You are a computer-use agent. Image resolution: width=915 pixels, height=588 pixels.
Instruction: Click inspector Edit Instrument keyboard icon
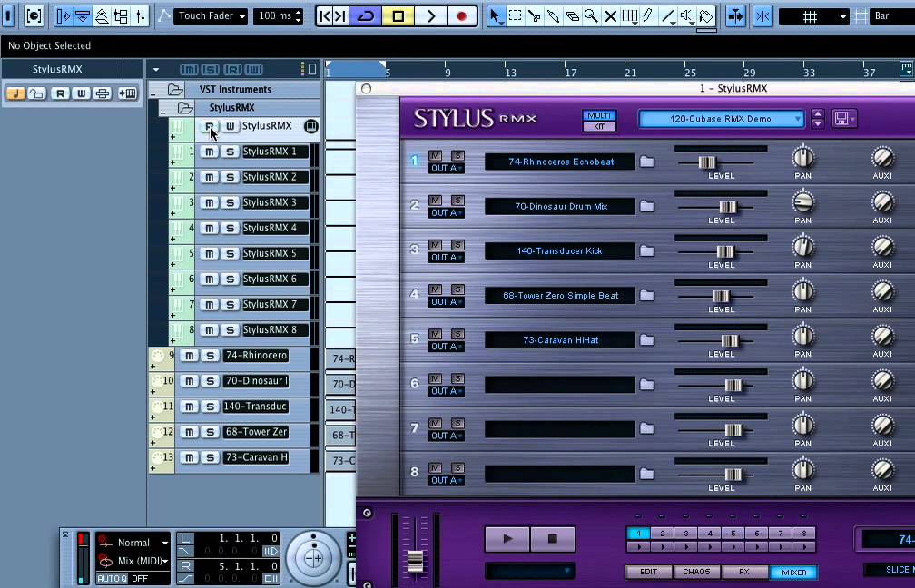coord(127,93)
